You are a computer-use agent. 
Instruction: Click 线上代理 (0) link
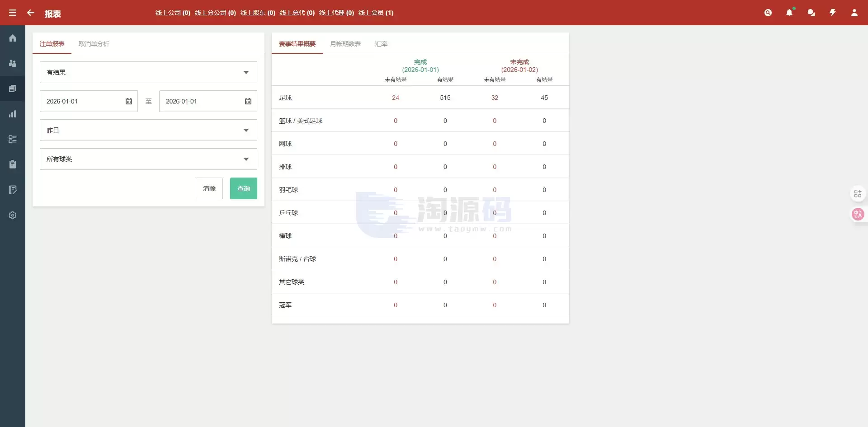click(336, 13)
